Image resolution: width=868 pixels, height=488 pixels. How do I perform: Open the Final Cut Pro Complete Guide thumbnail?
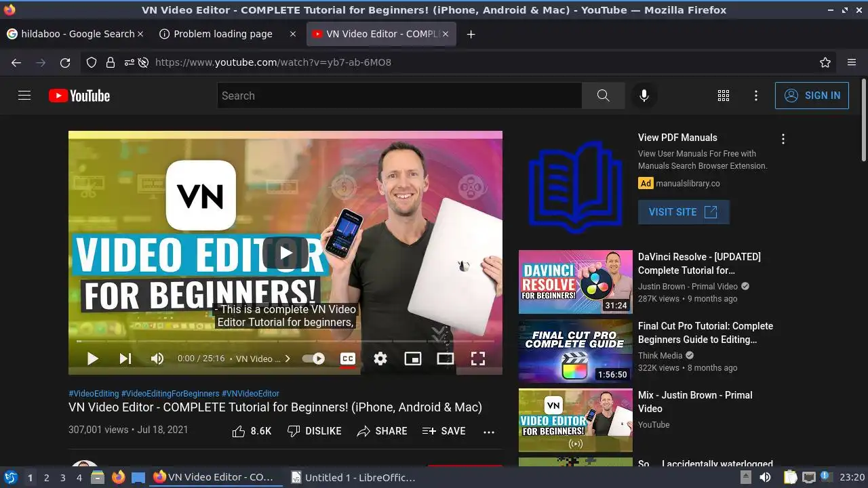click(576, 351)
